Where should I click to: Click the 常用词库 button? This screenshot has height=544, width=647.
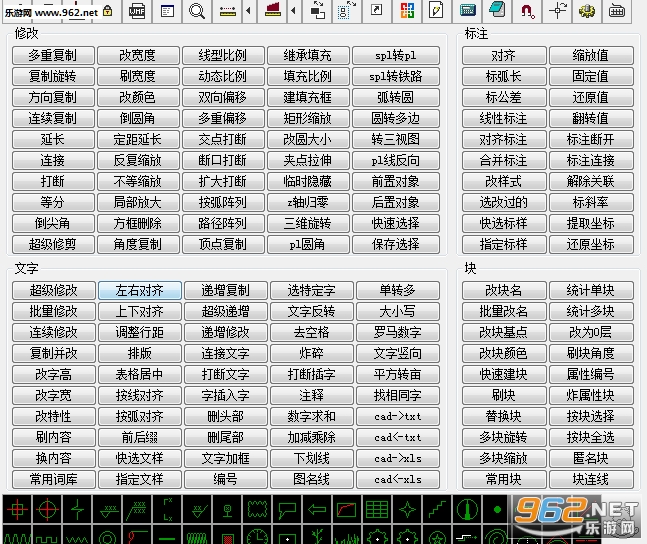(x=54, y=480)
